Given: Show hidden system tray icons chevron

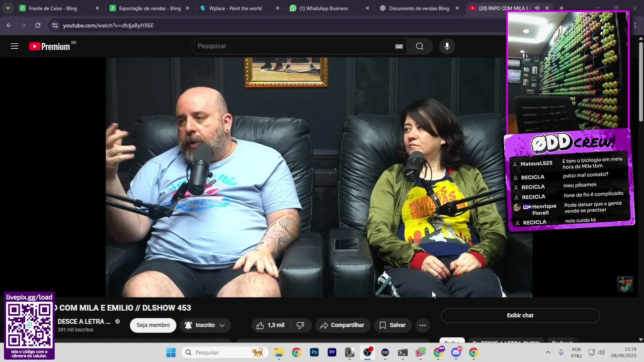Looking at the screenshot, I should pyautogui.click(x=548, y=352).
